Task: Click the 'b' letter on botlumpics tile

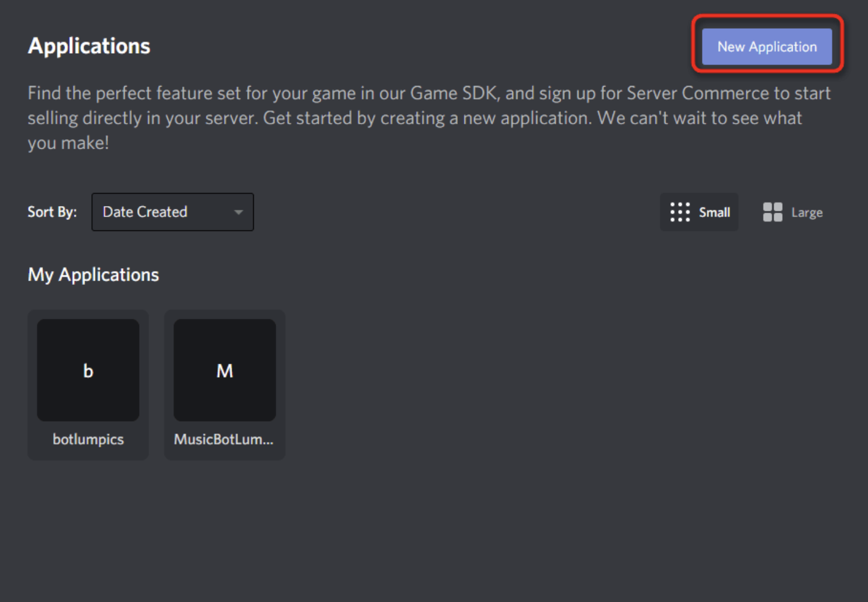Action: [88, 371]
